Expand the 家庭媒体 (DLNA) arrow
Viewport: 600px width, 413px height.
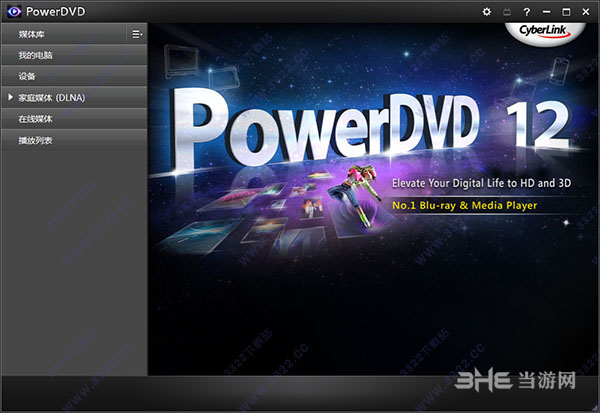(10, 97)
